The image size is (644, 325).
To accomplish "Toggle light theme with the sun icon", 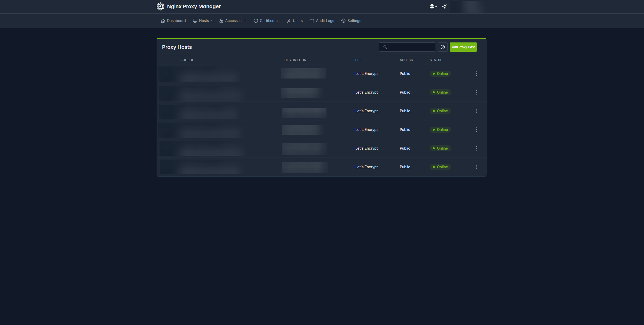I will tap(445, 6).
